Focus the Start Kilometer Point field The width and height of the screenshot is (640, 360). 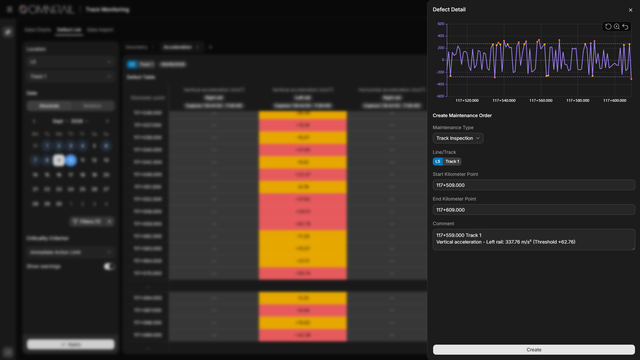pos(533,185)
